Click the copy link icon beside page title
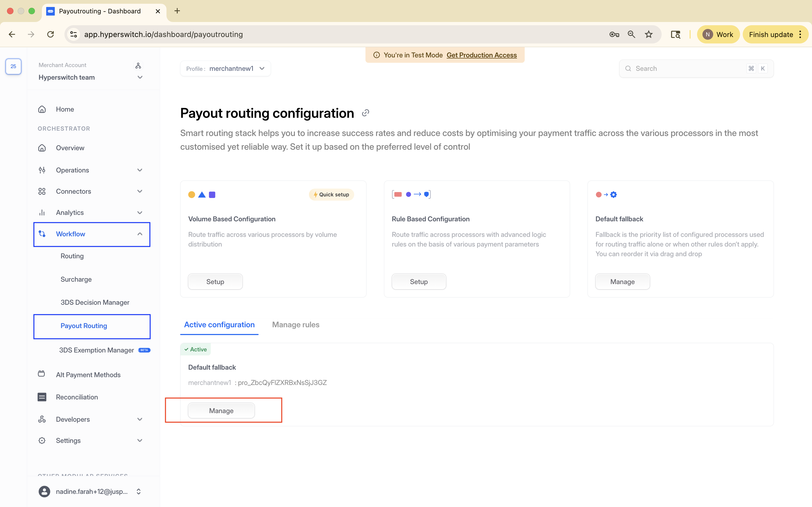This screenshot has width=812, height=507. coord(365,113)
